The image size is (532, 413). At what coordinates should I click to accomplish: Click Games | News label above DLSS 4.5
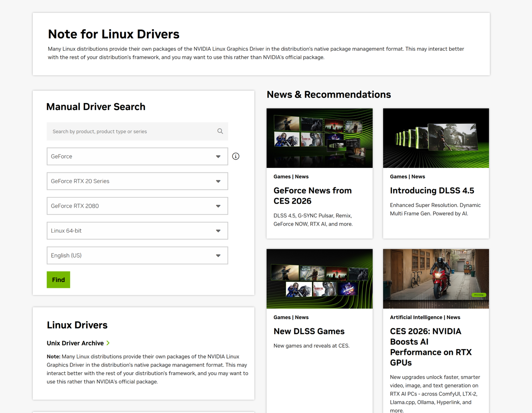(x=407, y=177)
